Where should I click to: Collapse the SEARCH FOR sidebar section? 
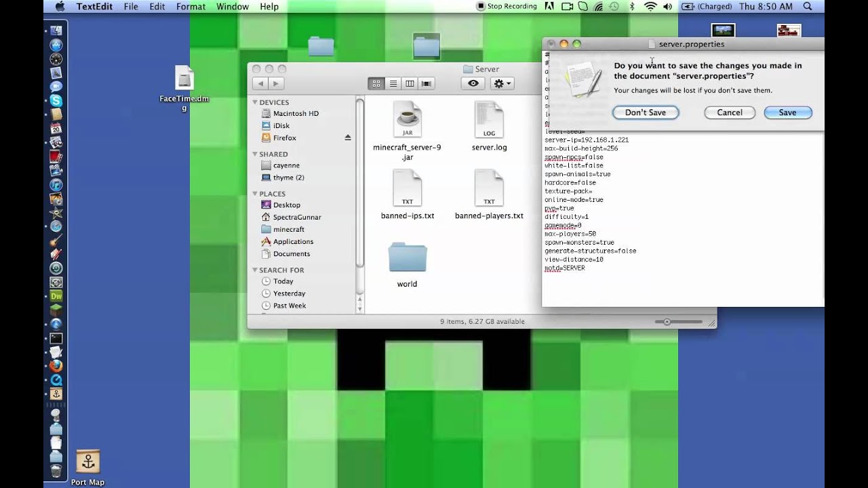pos(255,270)
